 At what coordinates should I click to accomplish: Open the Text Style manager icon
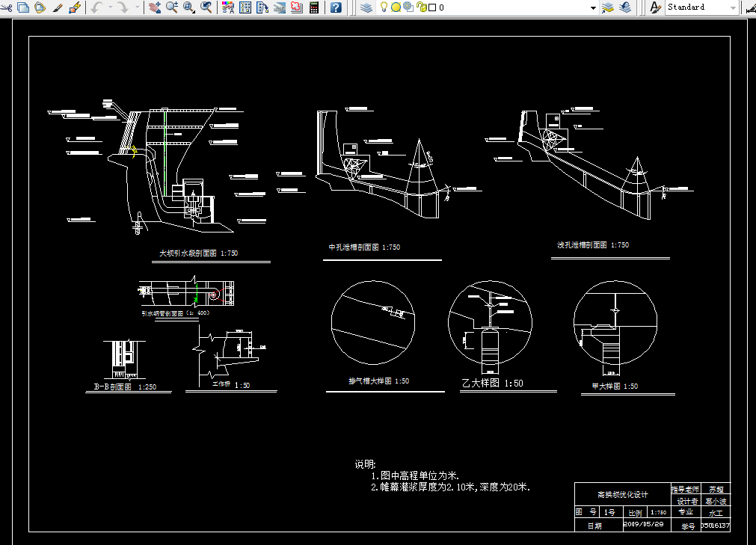click(x=655, y=7)
